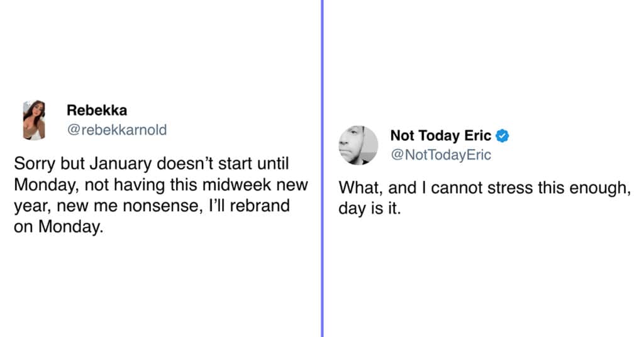The width and height of the screenshot is (644, 337).
Task: Click 'on Monday.' ending Rebekka's tweet
Action: click(58, 226)
